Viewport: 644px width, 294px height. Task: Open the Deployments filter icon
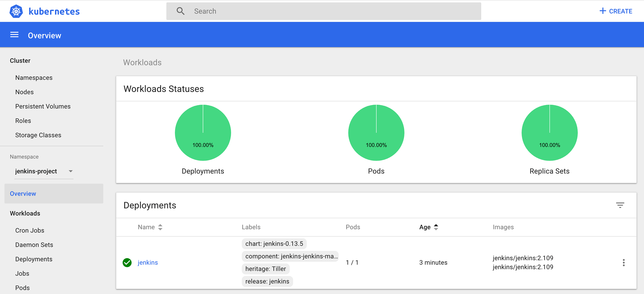[x=620, y=205]
